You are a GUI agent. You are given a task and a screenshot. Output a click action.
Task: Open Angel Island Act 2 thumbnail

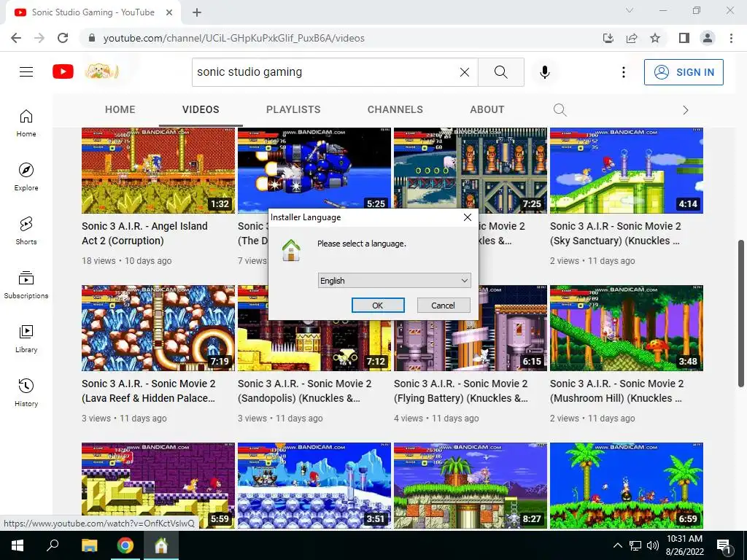point(158,171)
